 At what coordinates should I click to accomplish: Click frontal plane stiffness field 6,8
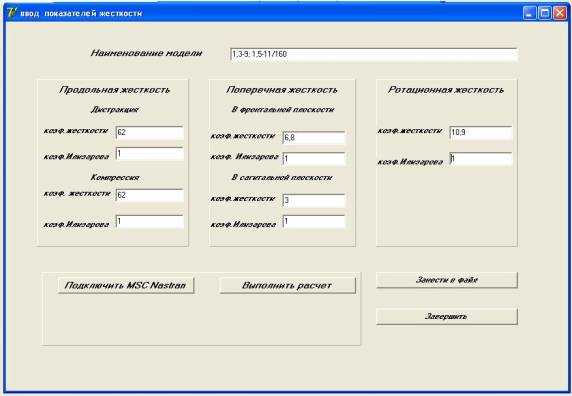314,138
